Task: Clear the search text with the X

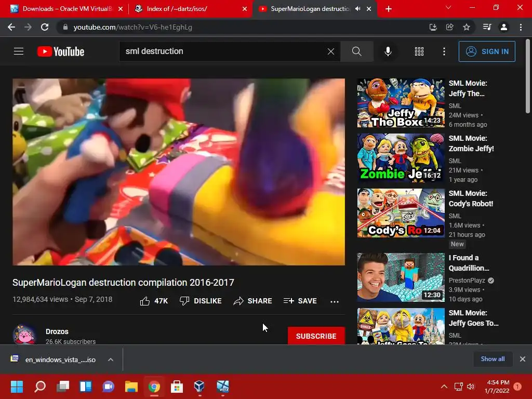Action: point(331,51)
